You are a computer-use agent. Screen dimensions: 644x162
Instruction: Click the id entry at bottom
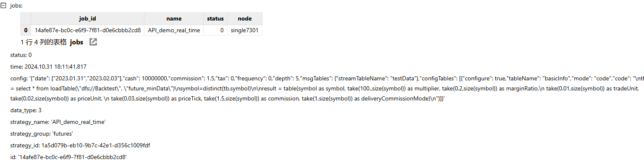[68, 157]
